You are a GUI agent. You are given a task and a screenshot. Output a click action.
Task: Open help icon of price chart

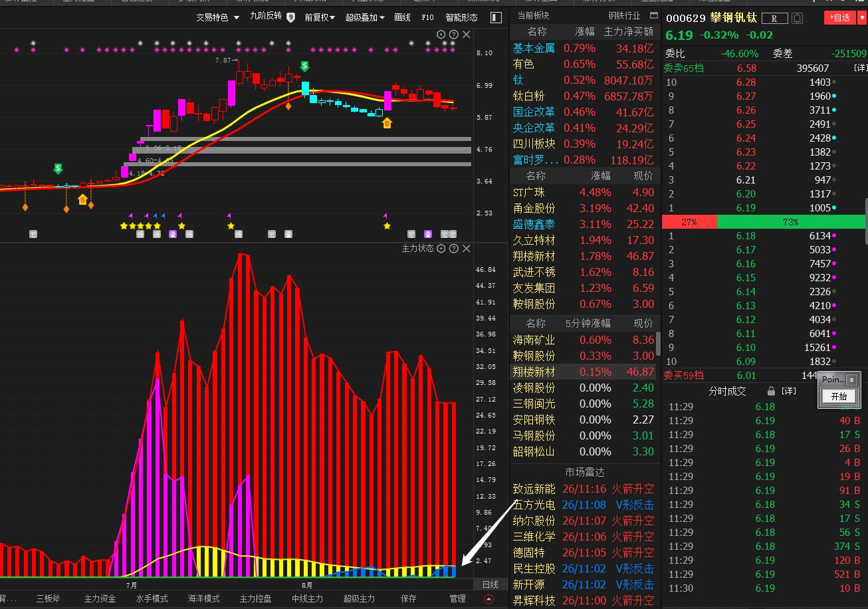coord(453,35)
